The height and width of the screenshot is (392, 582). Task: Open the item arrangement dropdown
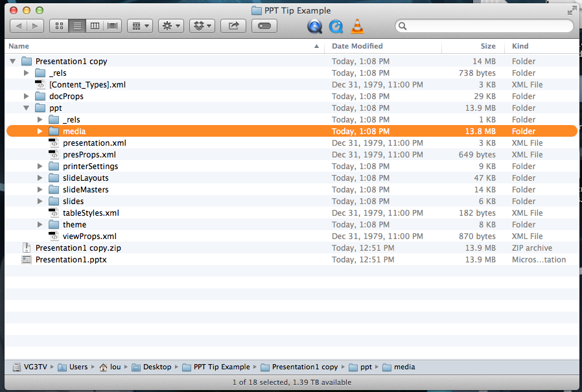140,26
